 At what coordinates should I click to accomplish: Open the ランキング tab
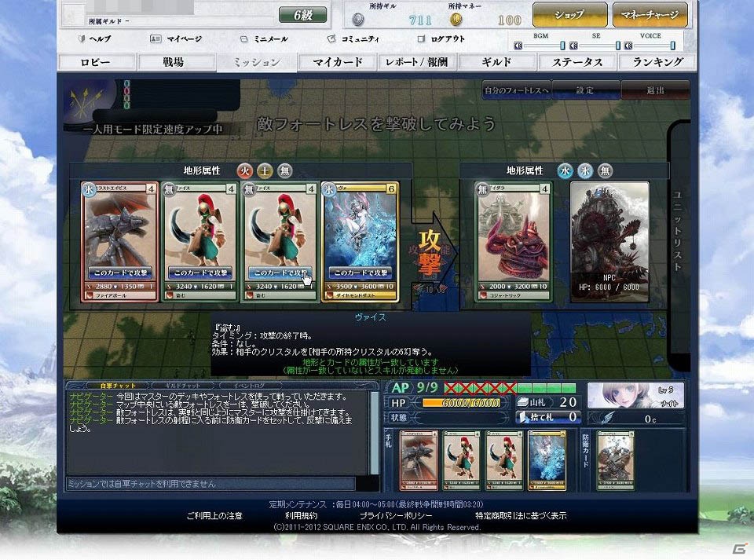pyautogui.click(x=657, y=63)
